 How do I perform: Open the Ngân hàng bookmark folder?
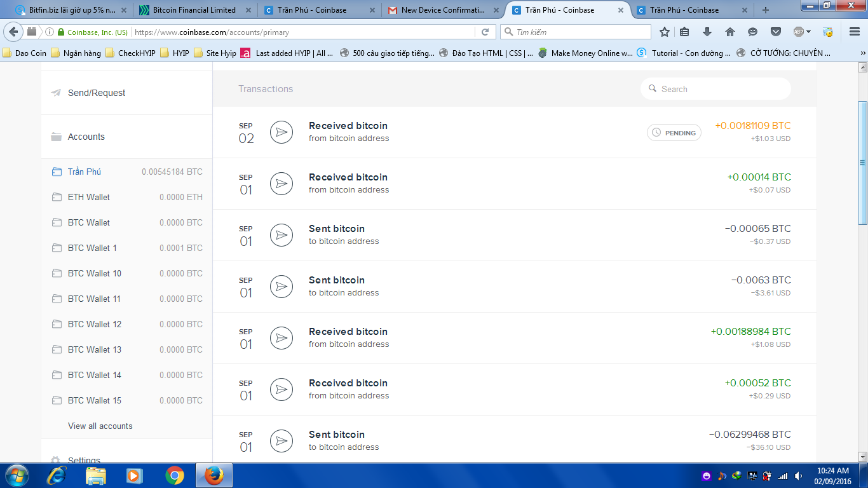76,53
